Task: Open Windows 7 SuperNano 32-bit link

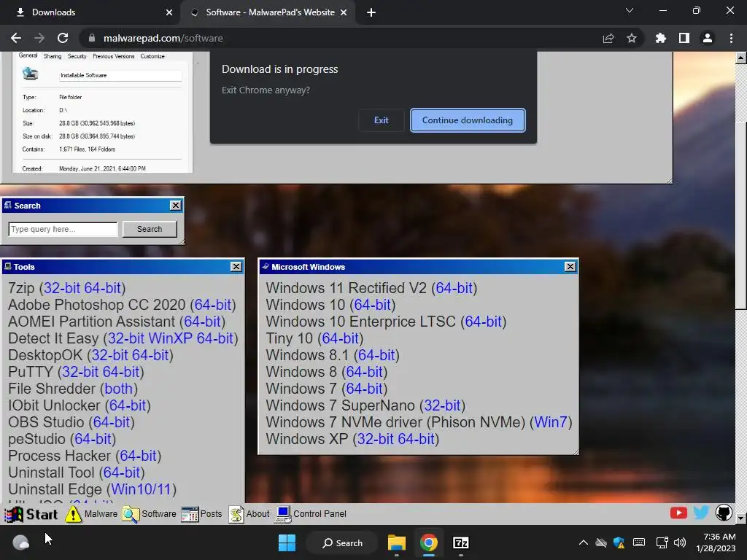Action: [x=442, y=405]
